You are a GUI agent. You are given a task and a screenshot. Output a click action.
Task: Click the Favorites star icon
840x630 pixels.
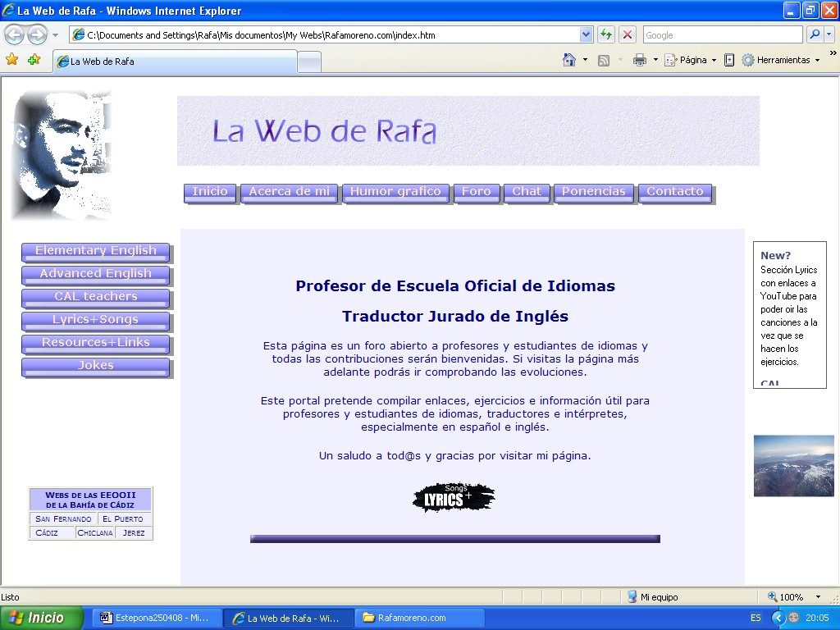(11, 60)
